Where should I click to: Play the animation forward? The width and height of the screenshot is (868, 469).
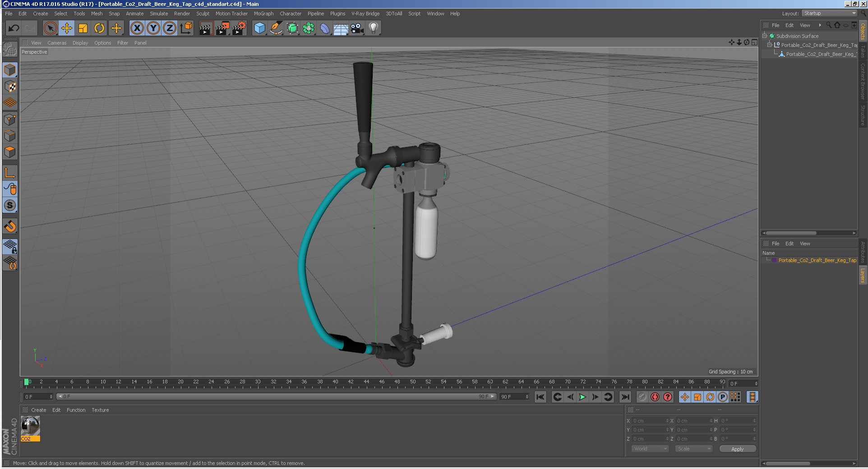(x=582, y=397)
